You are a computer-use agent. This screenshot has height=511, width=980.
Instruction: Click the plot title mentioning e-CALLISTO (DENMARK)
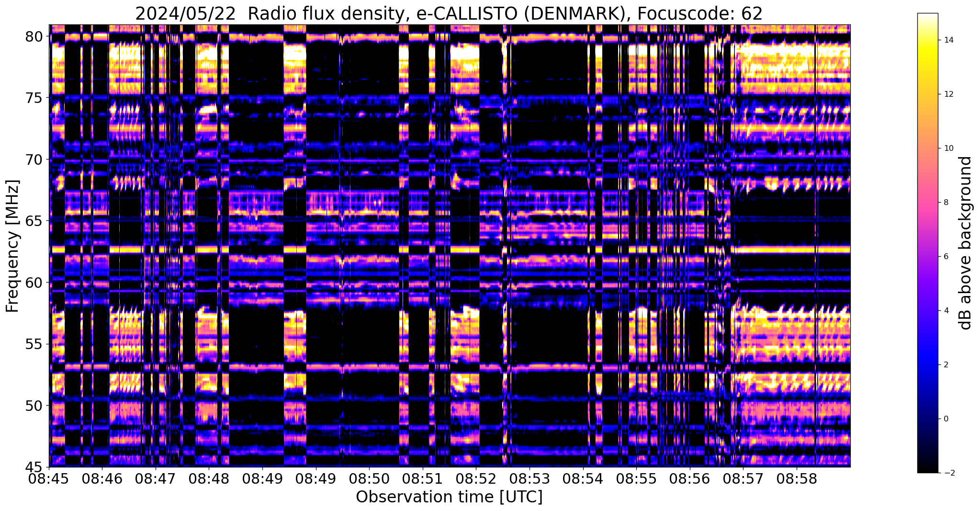click(x=449, y=13)
